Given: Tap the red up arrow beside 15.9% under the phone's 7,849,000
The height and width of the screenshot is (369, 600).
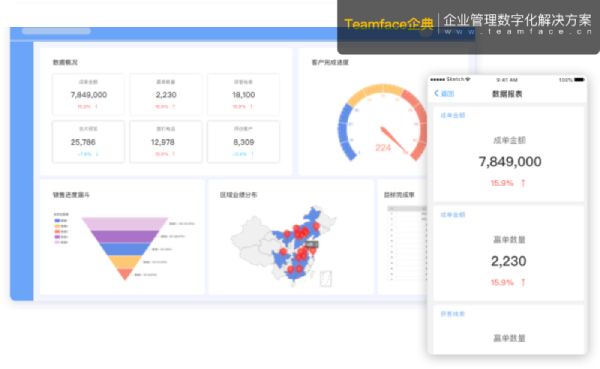Looking at the screenshot, I should pos(523,183).
